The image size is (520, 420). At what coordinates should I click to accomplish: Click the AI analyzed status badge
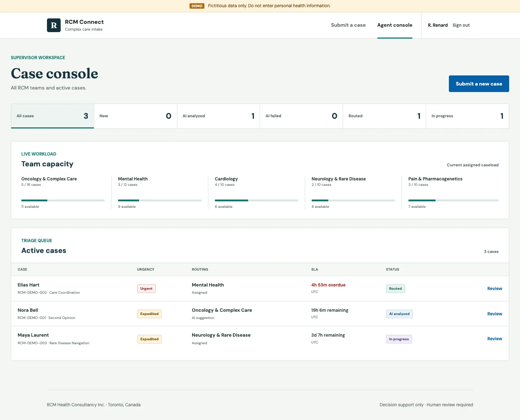point(399,314)
